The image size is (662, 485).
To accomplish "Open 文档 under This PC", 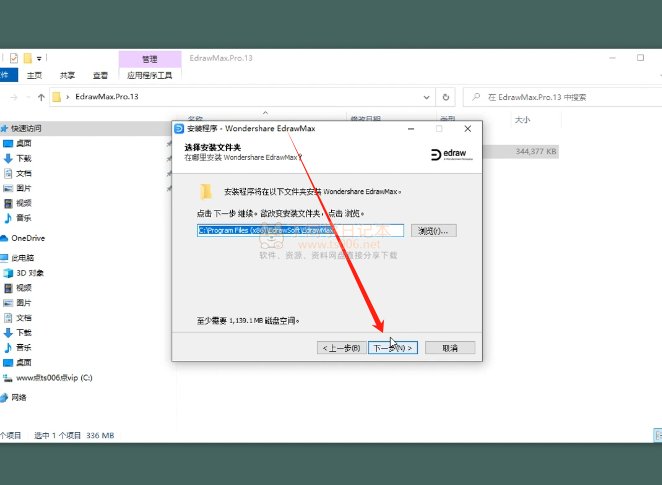I will tap(24, 317).
